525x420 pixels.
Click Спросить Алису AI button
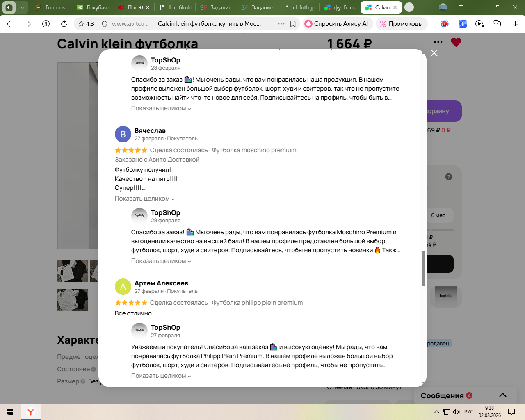(x=337, y=24)
